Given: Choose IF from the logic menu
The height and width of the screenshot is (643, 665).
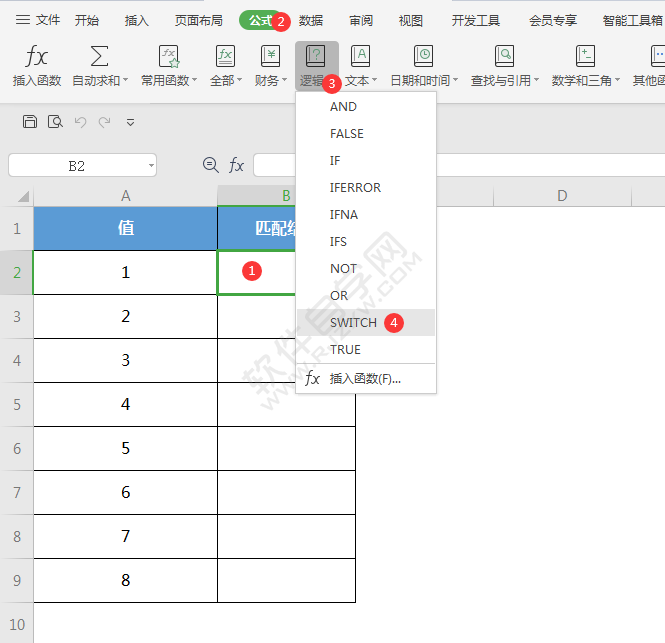Looking at the screenshot, I should [x=366, y=160].
